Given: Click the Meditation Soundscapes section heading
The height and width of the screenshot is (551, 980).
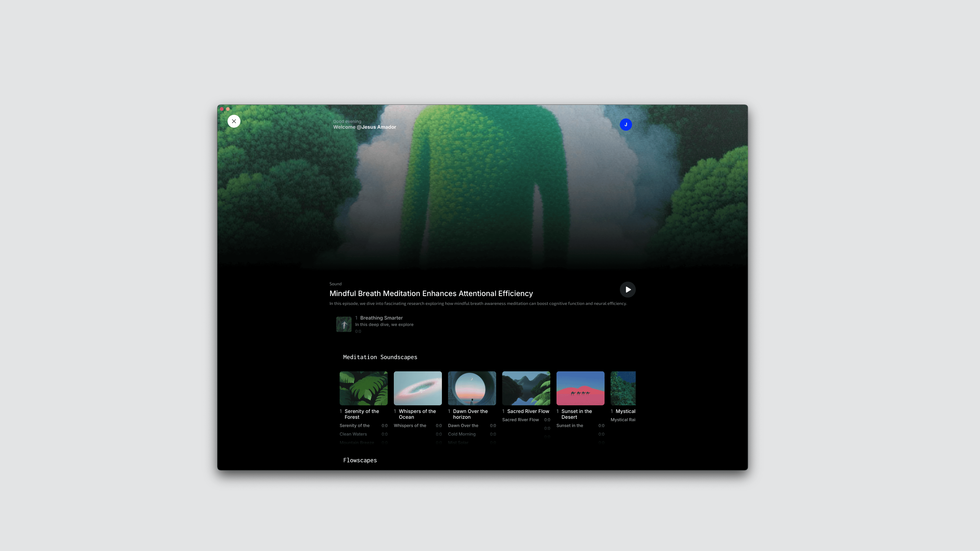Looking at the screenshot, I should tap(380, 357).
